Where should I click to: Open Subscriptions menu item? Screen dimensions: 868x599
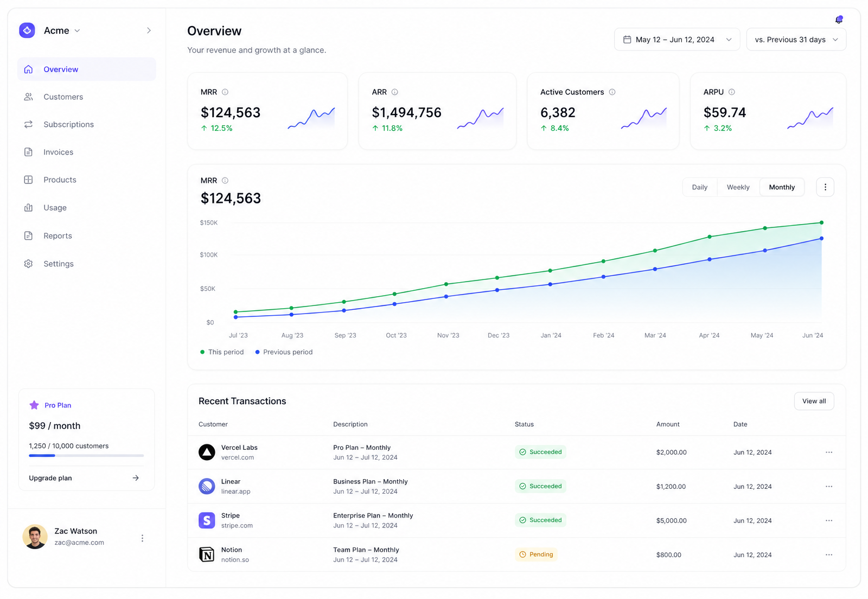tap(87, 124)
